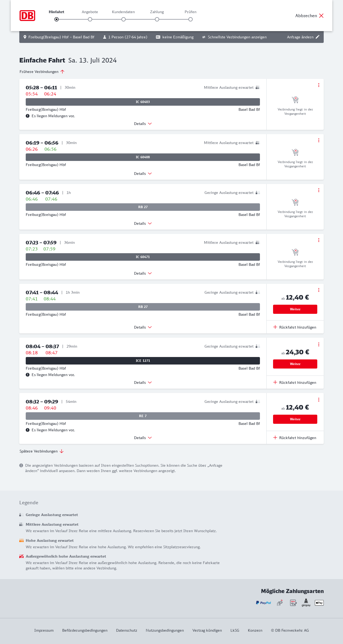
Task: Expand Details for the ICE 1271 connection
Action: click(143, 382)
